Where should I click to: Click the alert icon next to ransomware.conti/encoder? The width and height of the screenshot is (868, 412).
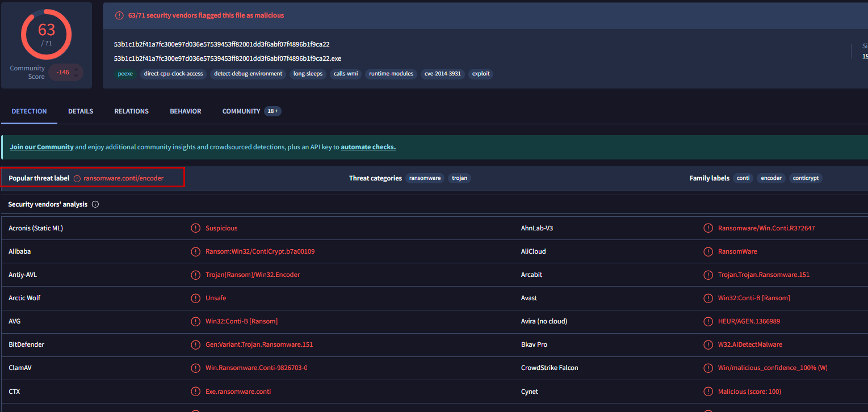(77, 178)
